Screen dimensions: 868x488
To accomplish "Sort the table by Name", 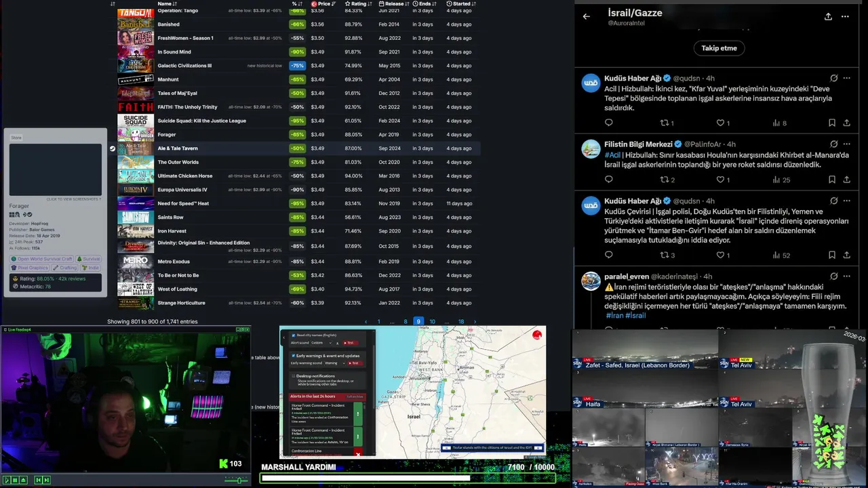I will [167, 3].
